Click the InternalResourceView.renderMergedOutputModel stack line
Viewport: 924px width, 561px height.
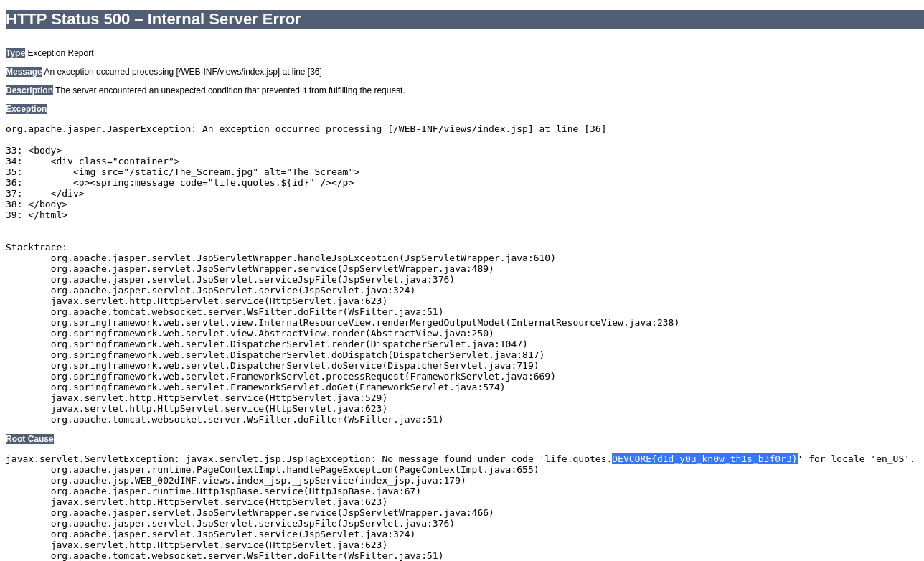pos(364,323)
